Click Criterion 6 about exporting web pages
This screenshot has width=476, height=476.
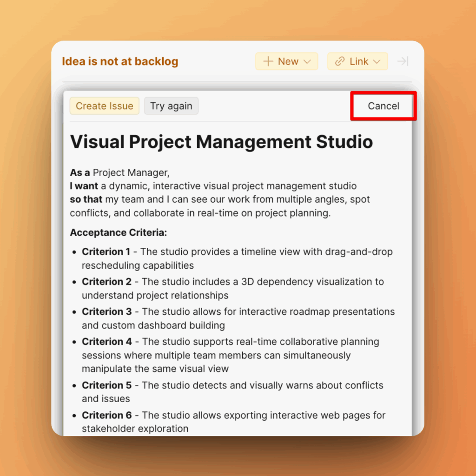[233, 422]
